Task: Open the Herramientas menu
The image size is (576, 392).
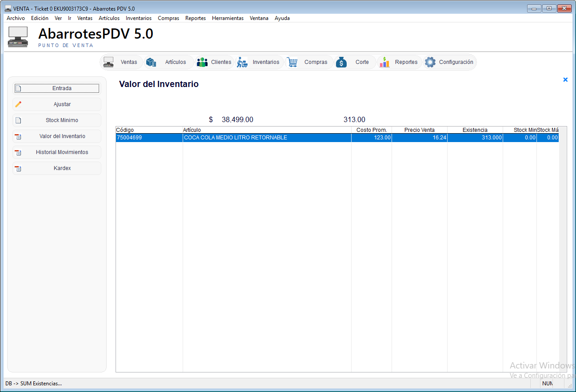Action: pos(228,18)
